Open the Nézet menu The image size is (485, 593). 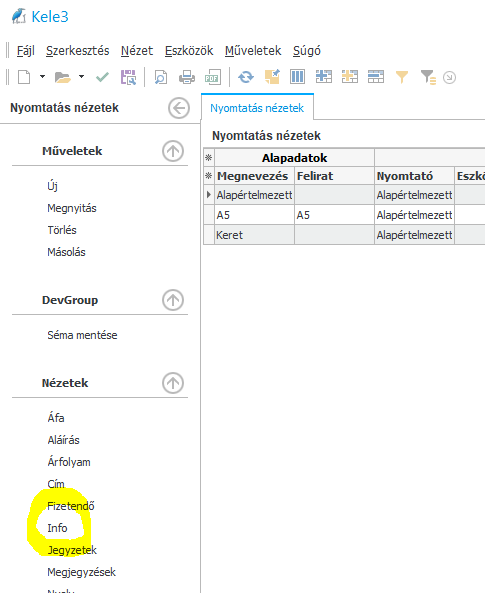coord(137,51)
